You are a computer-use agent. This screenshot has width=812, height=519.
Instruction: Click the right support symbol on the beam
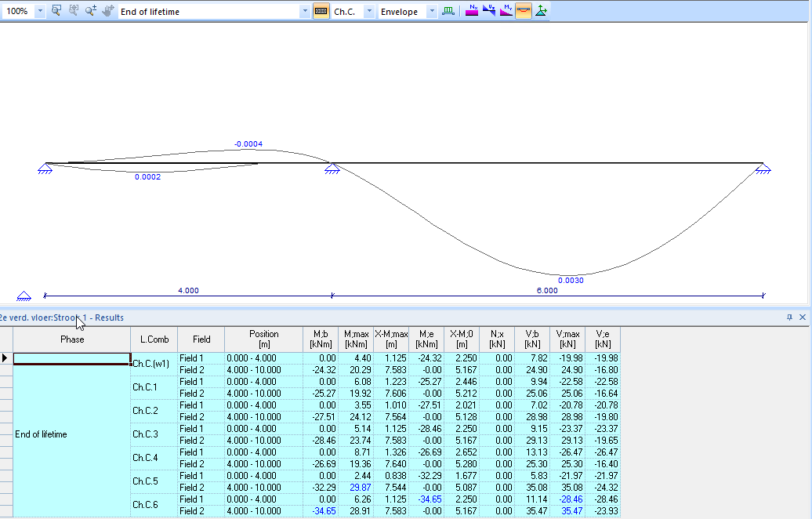(x=763, y=169)
